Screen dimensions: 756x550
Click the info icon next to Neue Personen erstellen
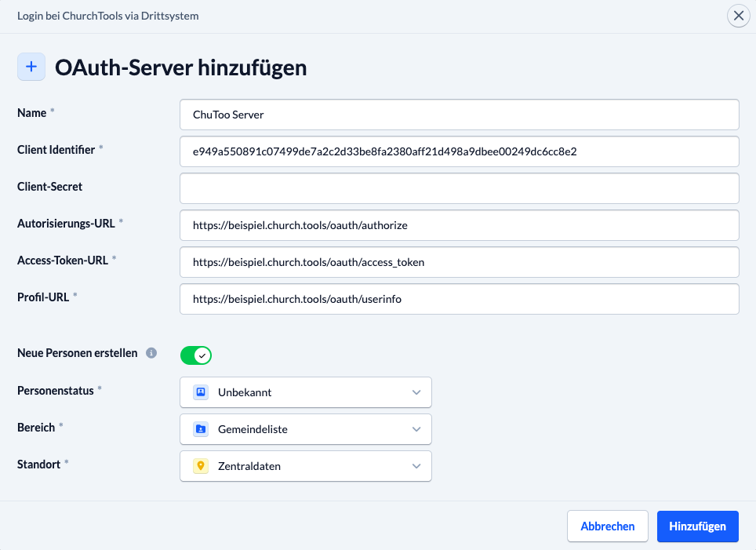[x=151, y=352]
